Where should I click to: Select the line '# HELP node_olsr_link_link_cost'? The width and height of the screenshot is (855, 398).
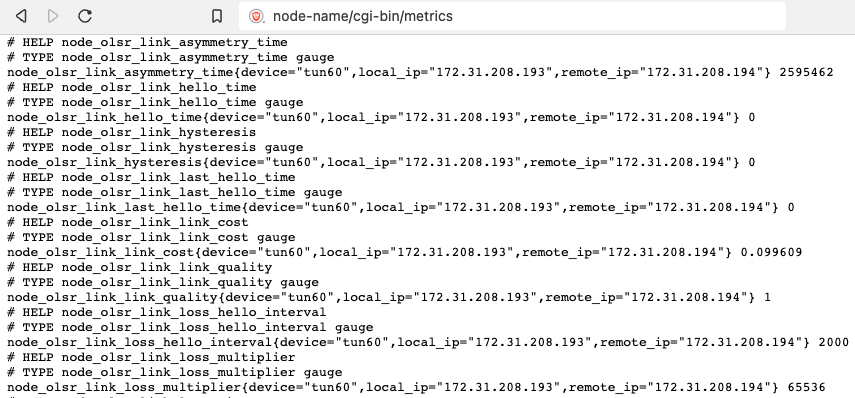[128, 222]
